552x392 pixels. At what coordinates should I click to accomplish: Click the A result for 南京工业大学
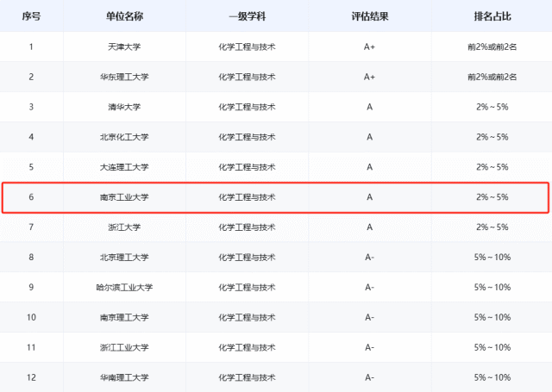[369, 197]
